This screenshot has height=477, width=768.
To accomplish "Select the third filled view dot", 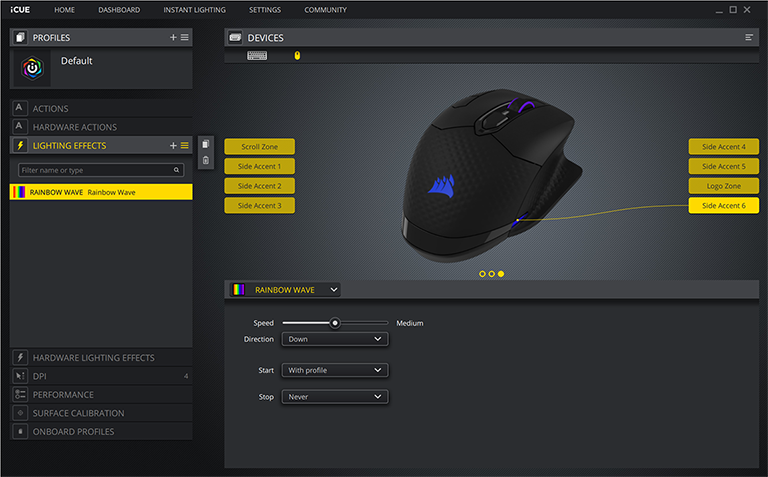I will 501,274.
